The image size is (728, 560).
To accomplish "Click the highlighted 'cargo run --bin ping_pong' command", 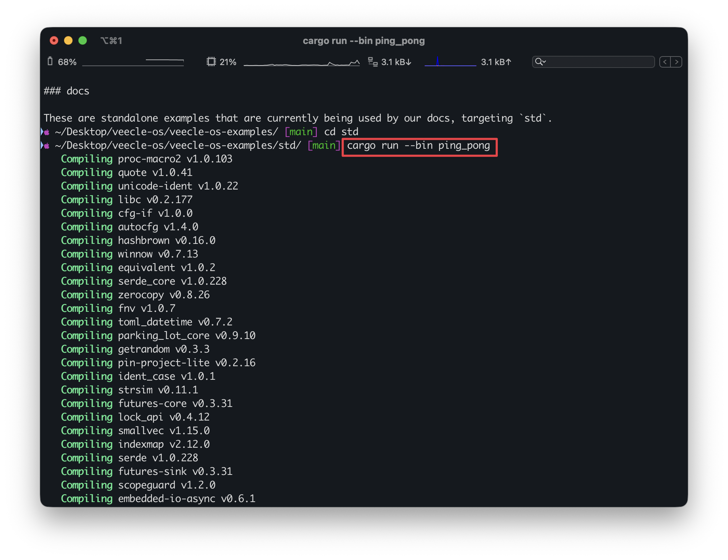I will coord(418,146).
